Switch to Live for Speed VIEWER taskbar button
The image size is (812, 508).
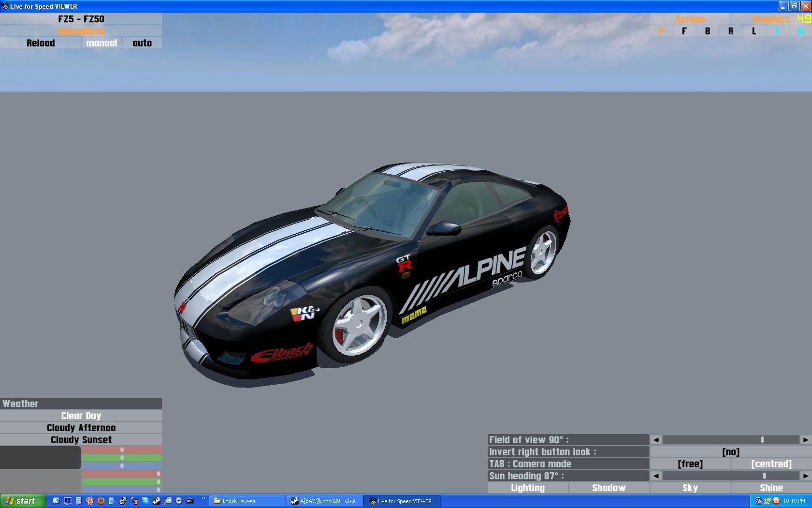pos(402,501)
